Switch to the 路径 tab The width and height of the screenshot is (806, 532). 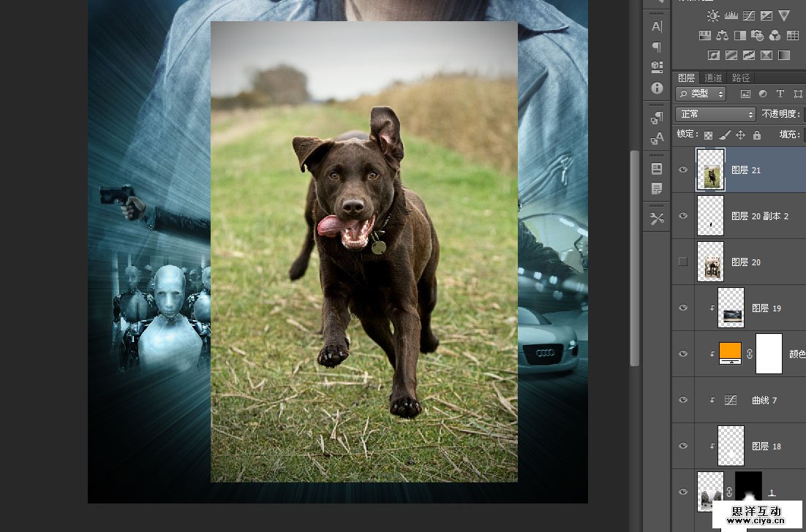(x=741, y=77)
